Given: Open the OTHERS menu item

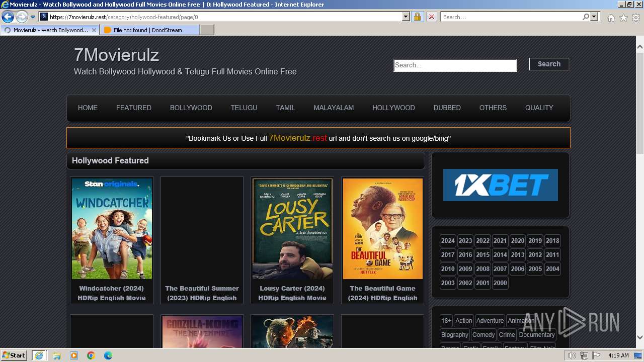Looking at the screenshot, I should (493, 108).
